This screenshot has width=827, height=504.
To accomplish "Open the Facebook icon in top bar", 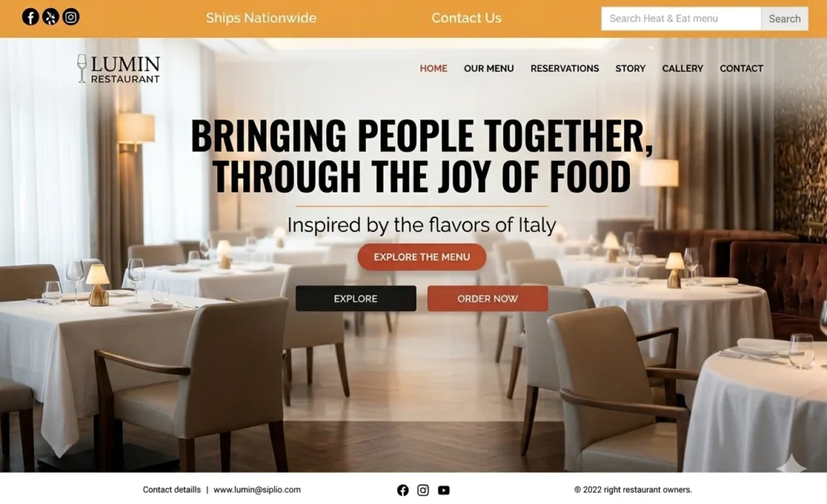I will click(x=30, y=18).
